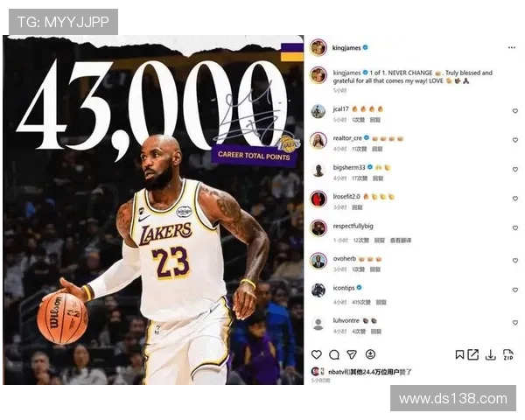This screenshot has height=420, width=525.
Task: Open the comment bubble icon
Action: tap(334, 354)
